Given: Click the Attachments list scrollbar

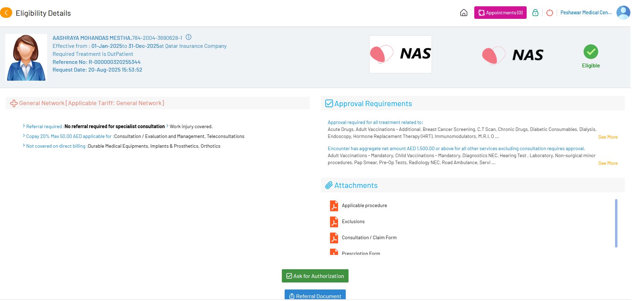Looking at the screenshot, I should (616, 223).
